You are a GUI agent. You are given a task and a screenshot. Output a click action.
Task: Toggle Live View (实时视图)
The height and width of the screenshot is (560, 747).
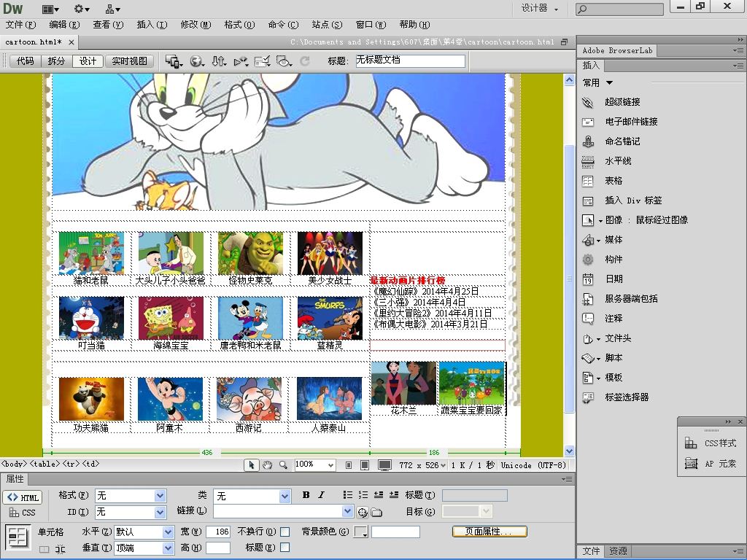tap(130, 61)
